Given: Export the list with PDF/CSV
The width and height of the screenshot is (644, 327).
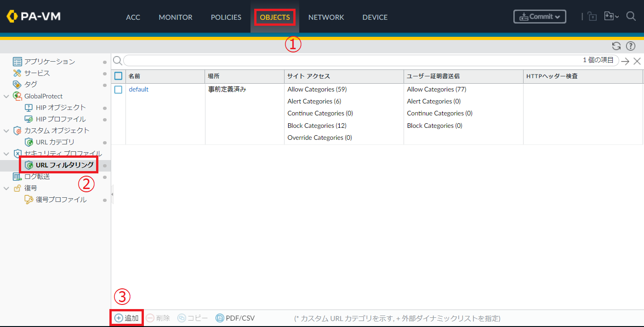Looking at the screenshot, I should click(x=235, y=318).
